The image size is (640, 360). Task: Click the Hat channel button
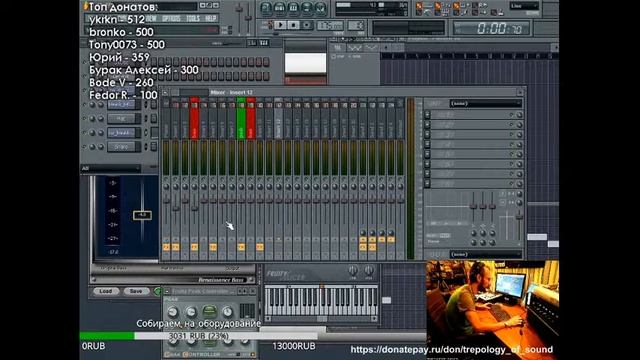pos(122,118)
